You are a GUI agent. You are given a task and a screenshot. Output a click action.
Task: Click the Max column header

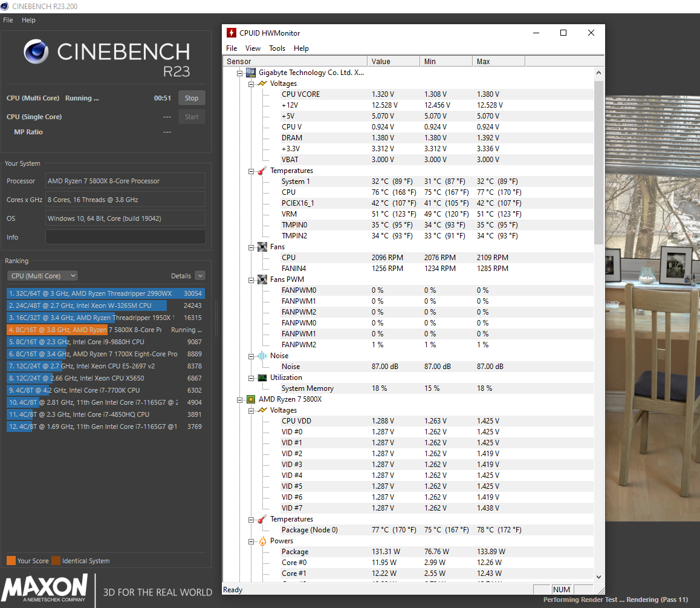499,61
